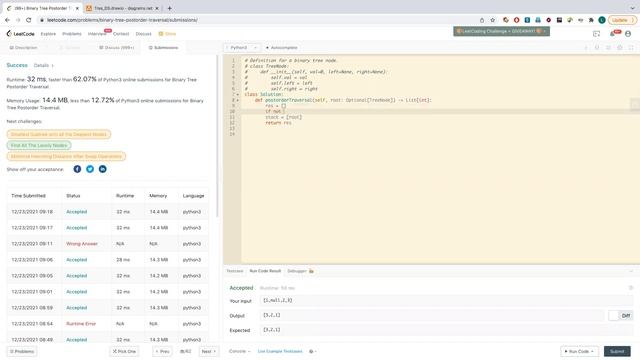Switch to the Submissions tab
The height and width of the screenshot is (360, 640).
click(x=163, y=48)
